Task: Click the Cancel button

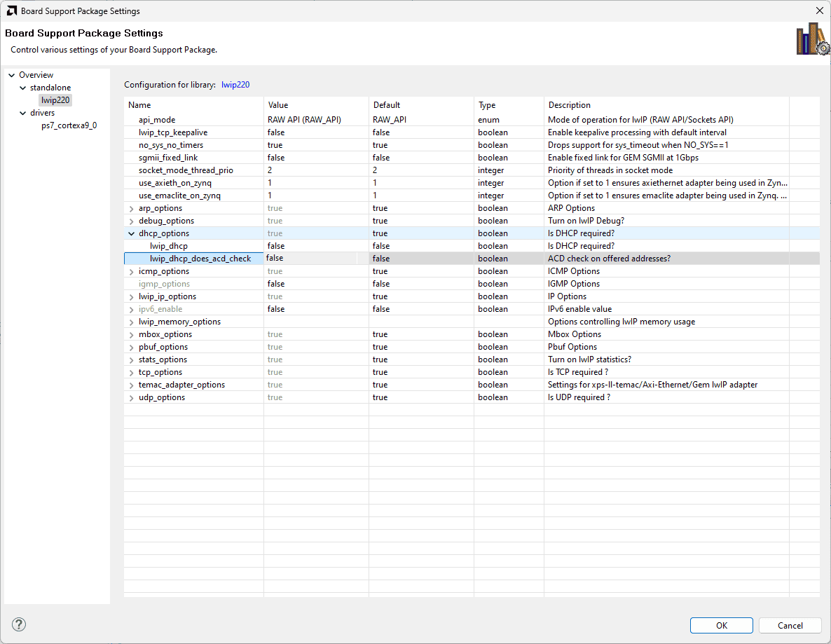Action: [x=790, y=625]
